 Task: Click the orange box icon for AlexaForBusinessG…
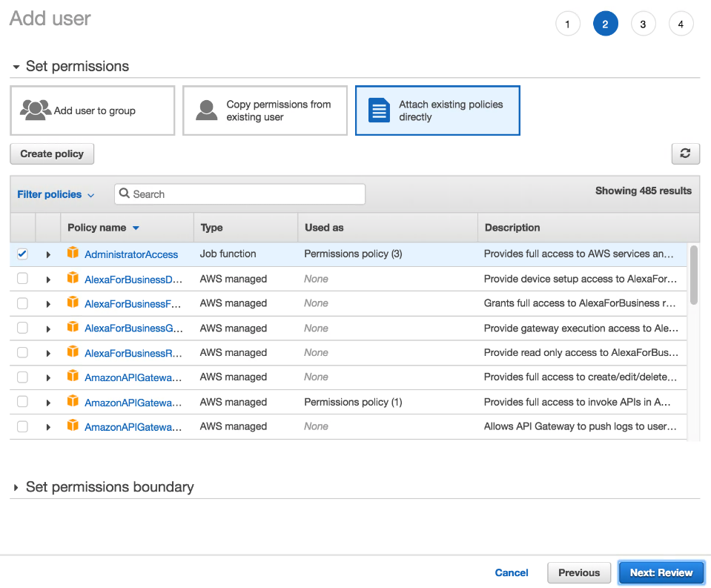pos(73,327)
